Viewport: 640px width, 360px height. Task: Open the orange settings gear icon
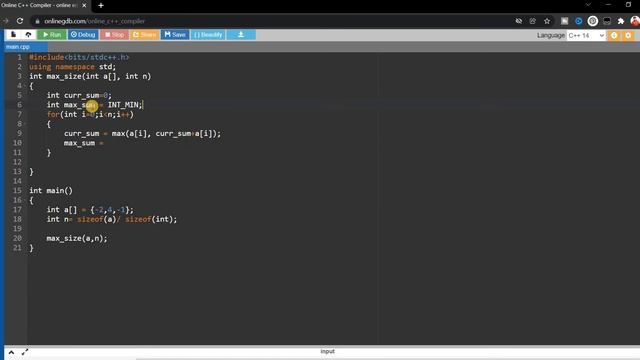coord(628,36)
